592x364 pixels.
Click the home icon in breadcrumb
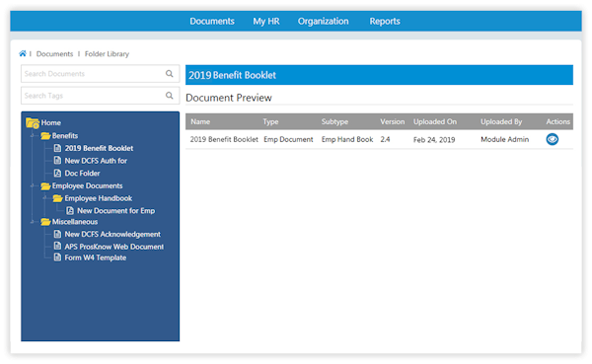click(23, 53)
